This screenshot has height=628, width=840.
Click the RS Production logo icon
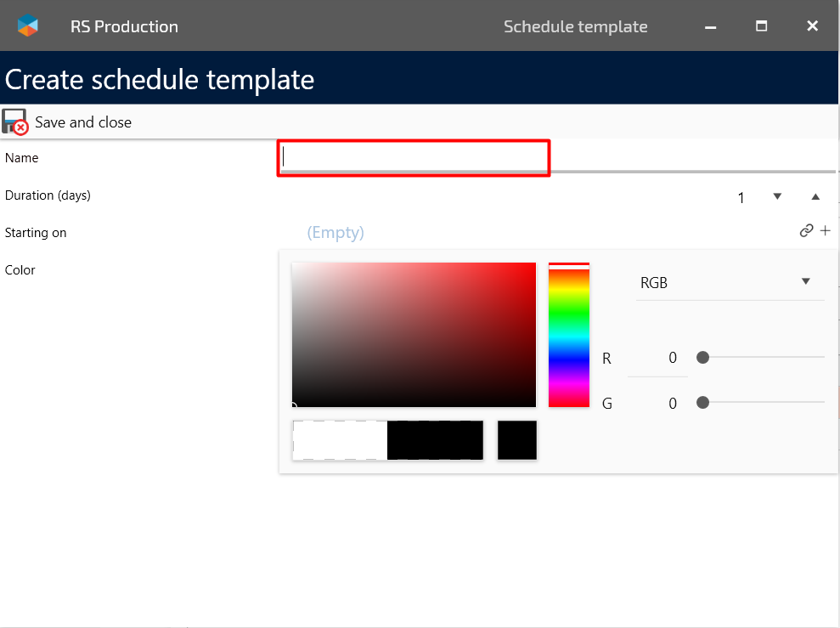[x=28, y=25]
